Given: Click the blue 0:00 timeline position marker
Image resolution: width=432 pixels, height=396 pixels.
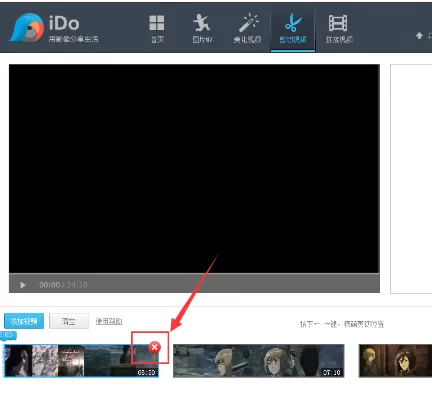Looking at the screenshot, I should coord(7,335).
